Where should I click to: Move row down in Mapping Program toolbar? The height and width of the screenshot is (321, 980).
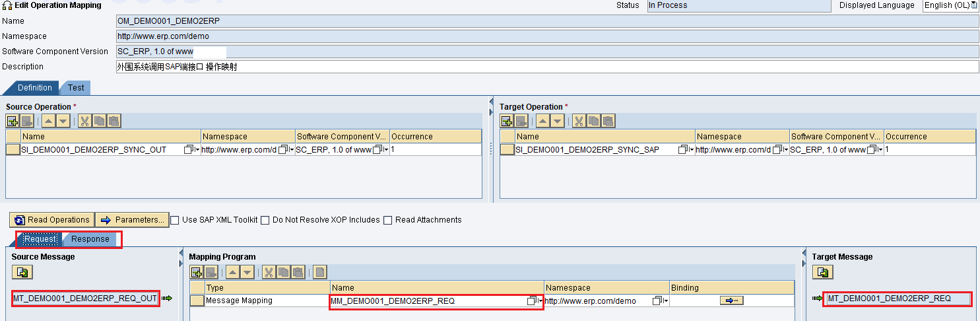coord(247,272)
